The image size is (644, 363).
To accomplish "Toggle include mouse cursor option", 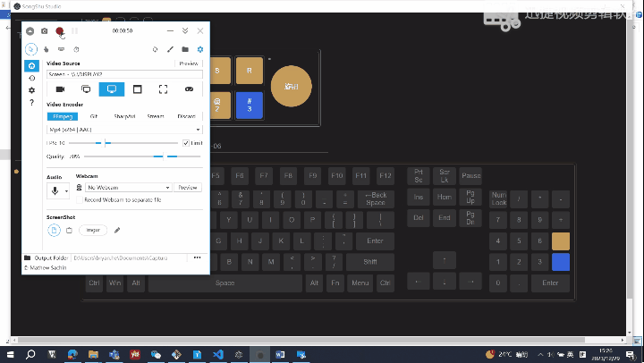I will coord(30,49).
